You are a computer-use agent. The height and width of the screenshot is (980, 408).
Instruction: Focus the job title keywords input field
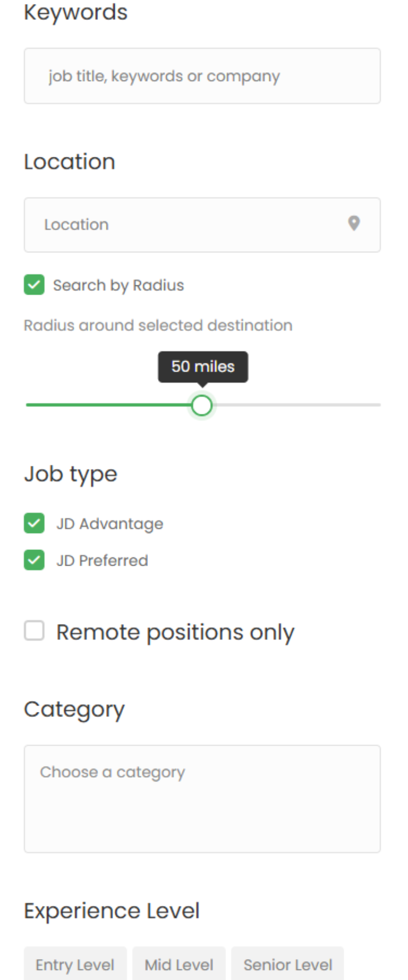pyautogui.click(x=202, y=76)
